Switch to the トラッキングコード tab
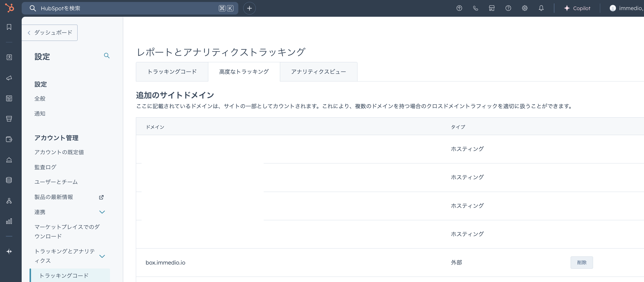 (x=172, y=72)
